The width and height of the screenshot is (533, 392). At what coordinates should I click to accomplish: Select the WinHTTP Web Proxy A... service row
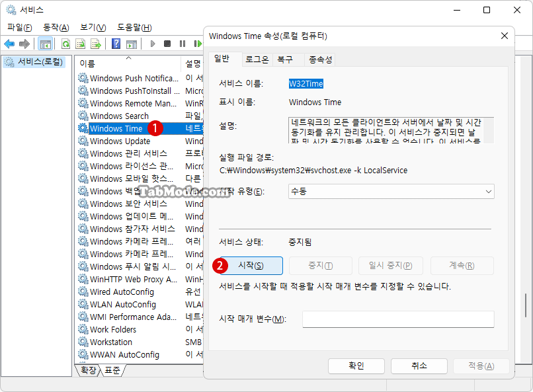[x=141, y=279]
